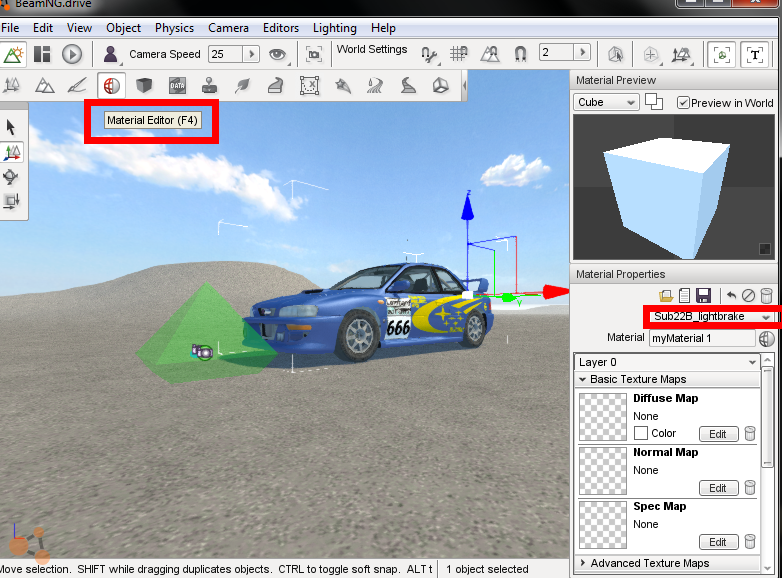Screen dimensions: 782x578
Task: Remove the Normal Map trash icon
Action: [x=750, y=487]
